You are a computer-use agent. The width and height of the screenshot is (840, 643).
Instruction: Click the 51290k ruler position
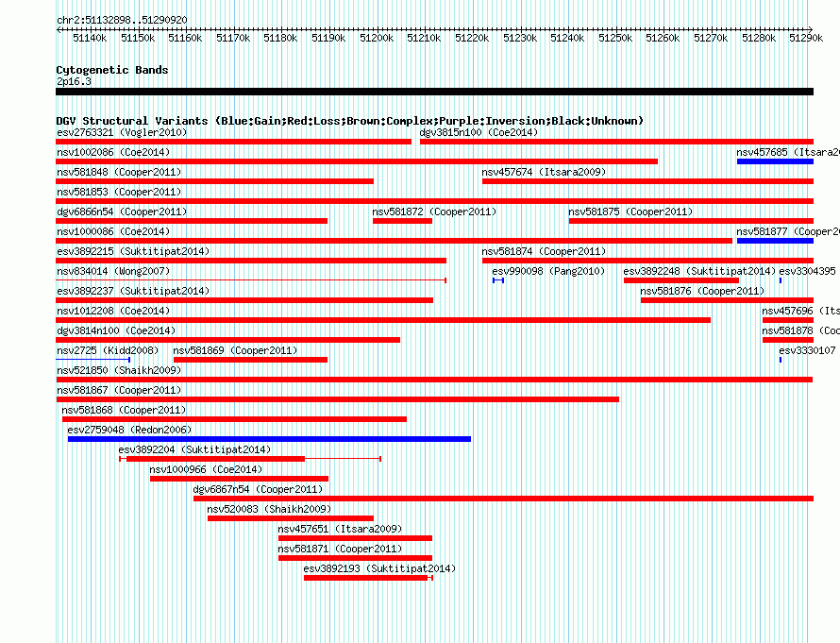point(806,38)
